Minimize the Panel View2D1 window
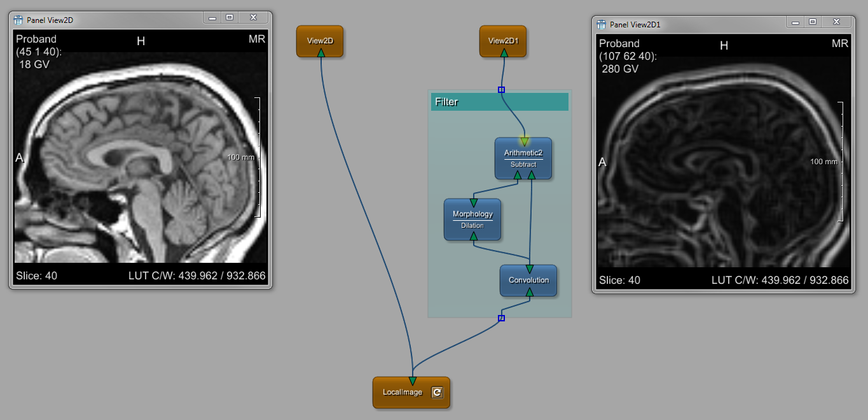The image size is (868, 420). point(795,22)
